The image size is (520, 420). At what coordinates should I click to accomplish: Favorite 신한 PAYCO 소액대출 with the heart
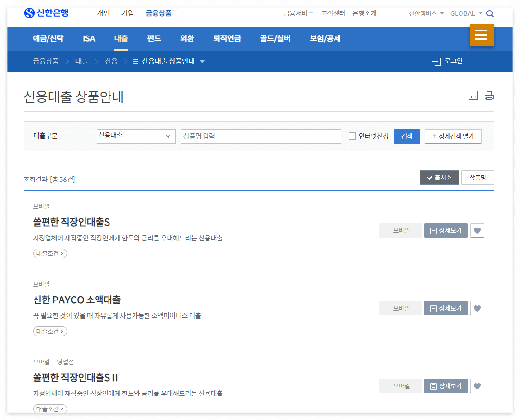coord(477,308)
